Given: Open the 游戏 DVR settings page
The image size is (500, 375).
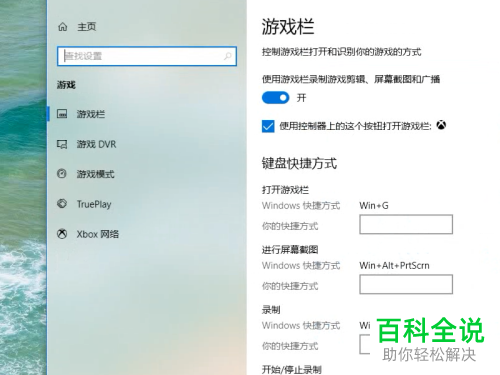Looking at the screenshot, I should [96, 144].
